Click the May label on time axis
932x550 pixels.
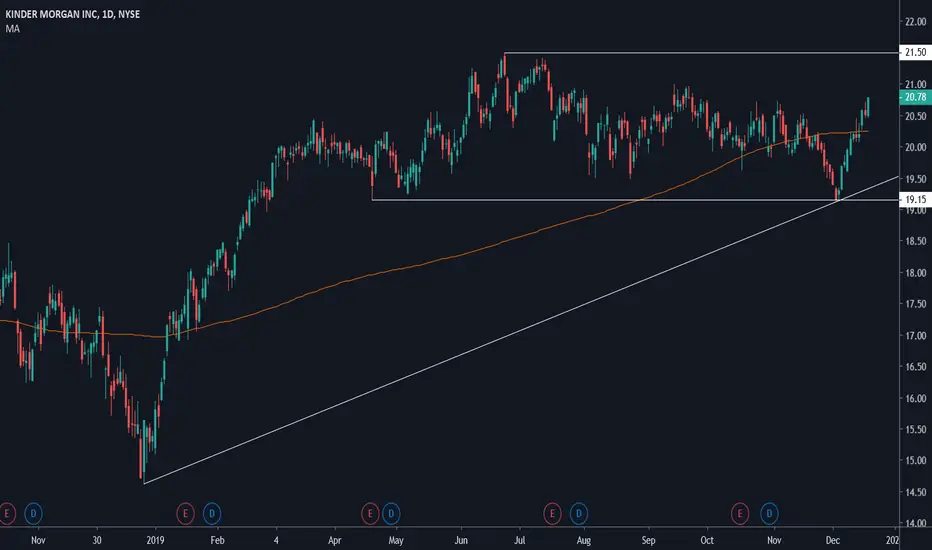(x=396, y=540)
